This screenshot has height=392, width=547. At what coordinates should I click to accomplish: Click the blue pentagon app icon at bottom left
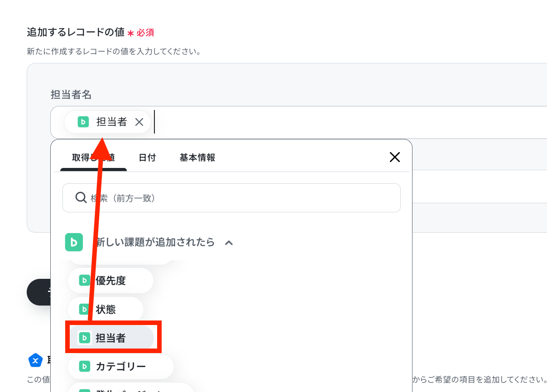coord(35,360)
